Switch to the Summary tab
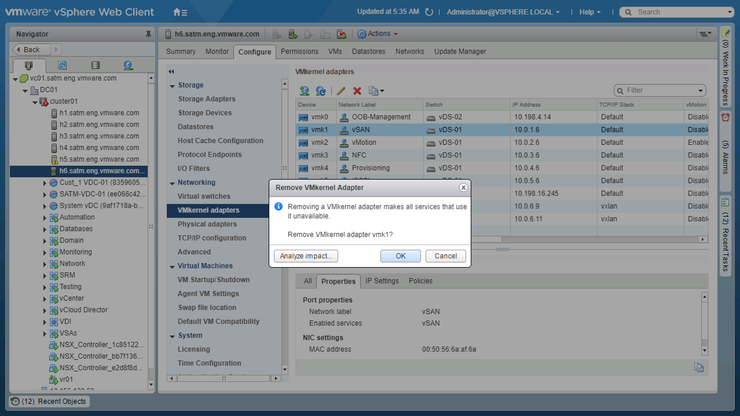 [181, 51]
